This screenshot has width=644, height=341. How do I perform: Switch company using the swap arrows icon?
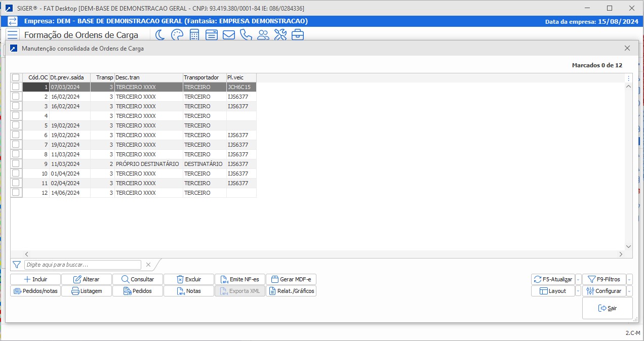pos(13,21)
